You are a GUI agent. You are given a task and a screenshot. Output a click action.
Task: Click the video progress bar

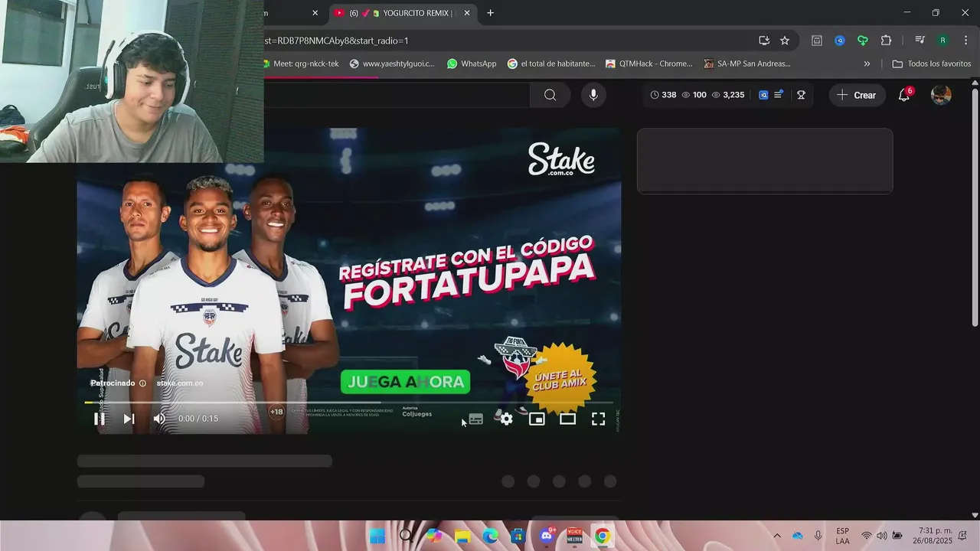click(348, 403)
